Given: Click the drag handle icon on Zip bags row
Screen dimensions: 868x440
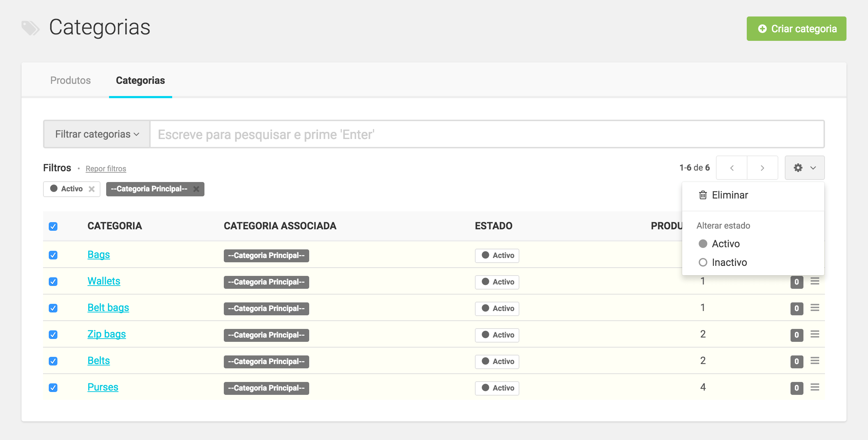Looking at the screenshot, I should [x=815, y=334].
